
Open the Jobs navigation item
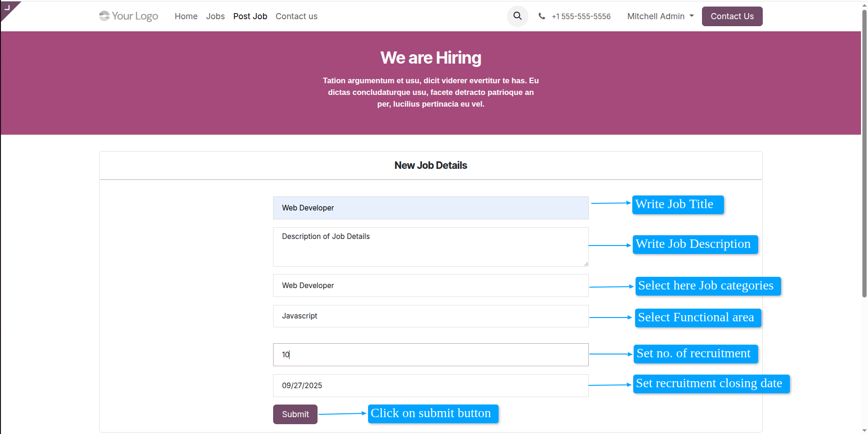click(x=215, y=16)
